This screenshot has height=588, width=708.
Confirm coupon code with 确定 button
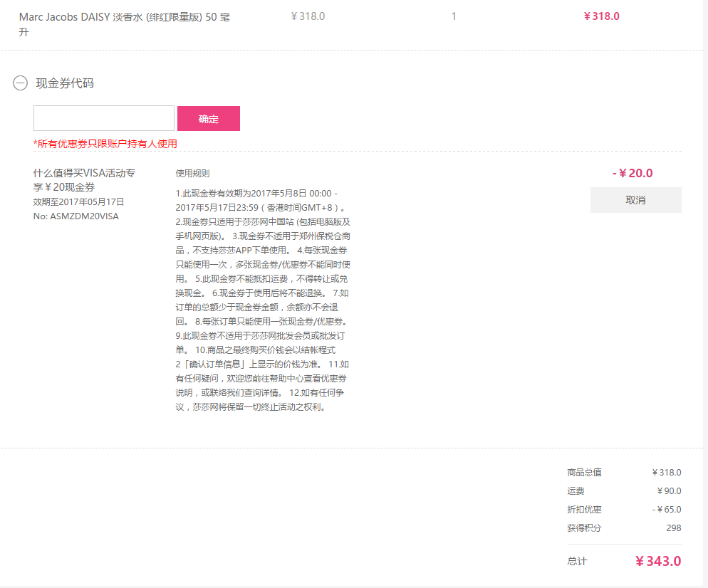coord(209,119)
